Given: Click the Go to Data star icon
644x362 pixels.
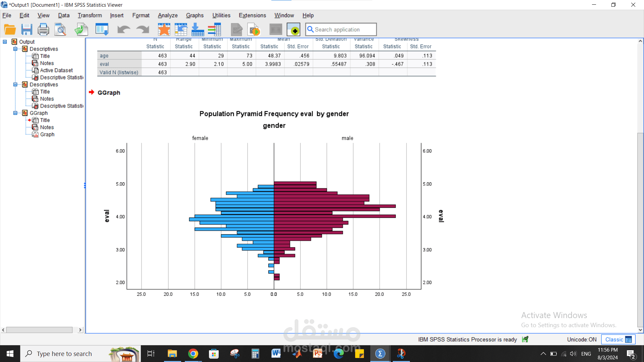Looking at the screenshot, I should (164, 29).
